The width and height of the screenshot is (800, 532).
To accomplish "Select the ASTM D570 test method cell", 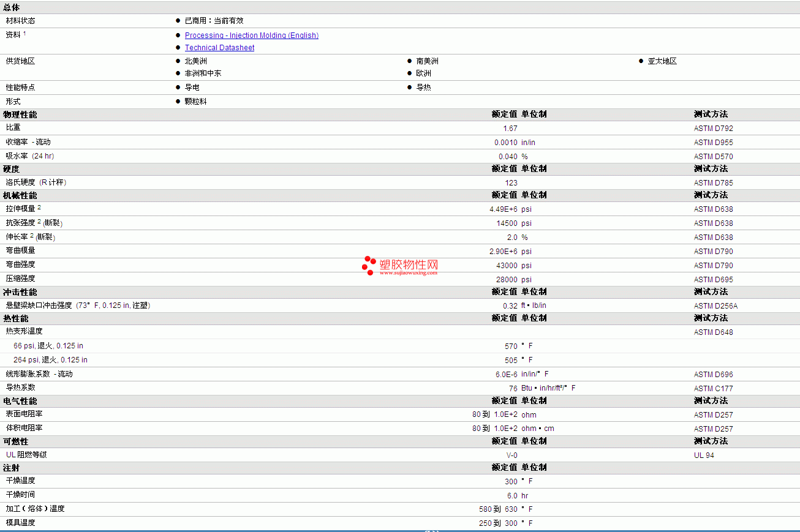I will pos(714,157).
